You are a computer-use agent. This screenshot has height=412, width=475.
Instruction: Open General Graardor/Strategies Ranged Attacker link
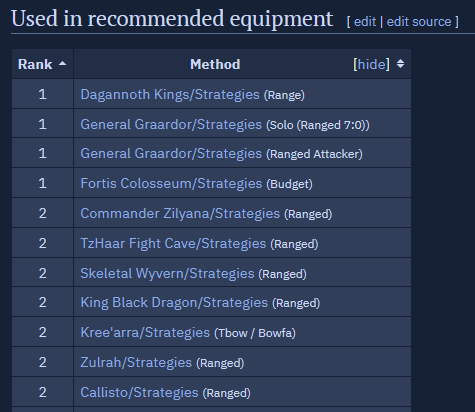[171, 154]
